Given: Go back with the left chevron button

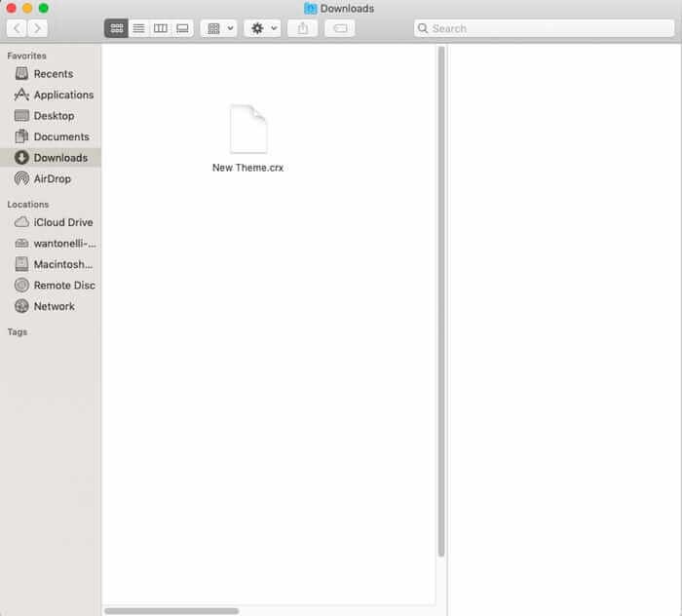Looking at the screenshot, I should click(x=17, y=28).
